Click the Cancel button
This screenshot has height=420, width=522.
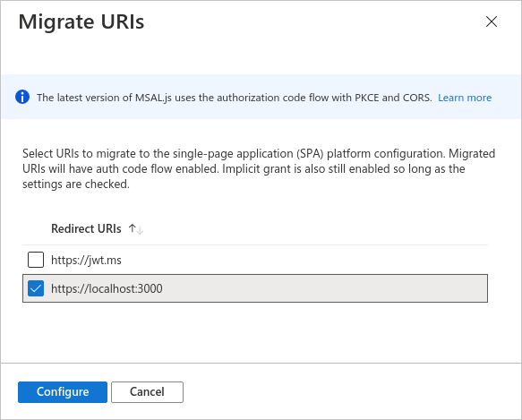coord(147,392)
